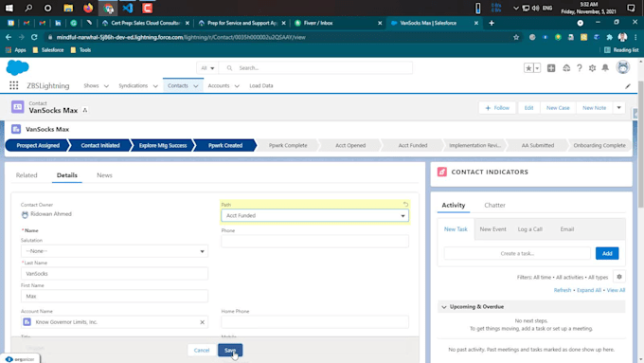This screenshot has width=644, height=363.
Task: Refresh the activity timeline
Action: [x=563, y=290]
